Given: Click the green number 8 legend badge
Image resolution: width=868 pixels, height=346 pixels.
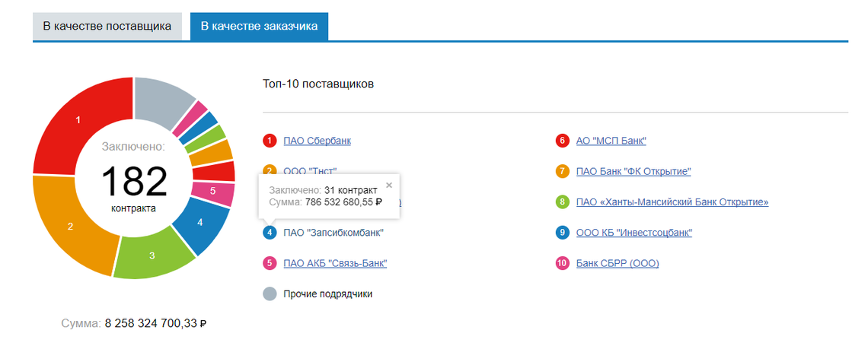Looking at the screenshot, I should coord(563,202).
